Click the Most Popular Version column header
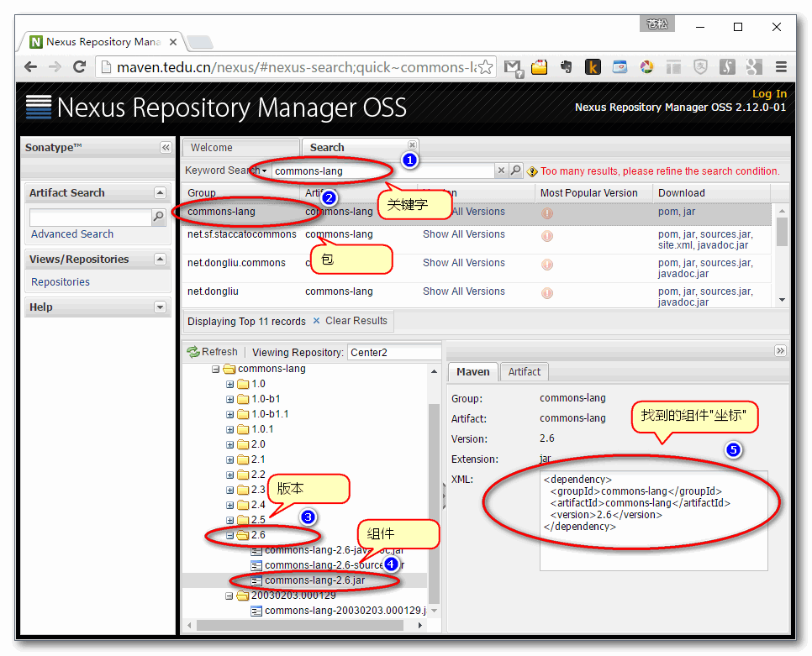812x656 pixels. (x=593, y=193)
